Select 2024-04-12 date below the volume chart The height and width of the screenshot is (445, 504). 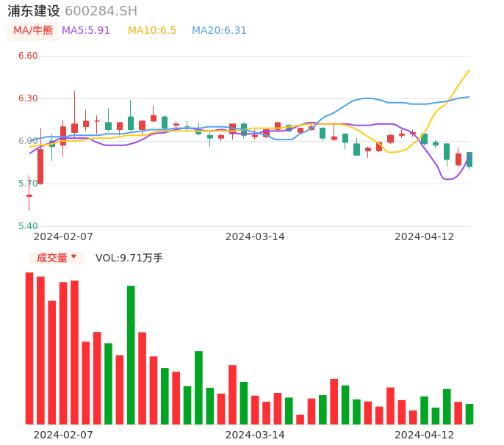click(x=424, y=435)
